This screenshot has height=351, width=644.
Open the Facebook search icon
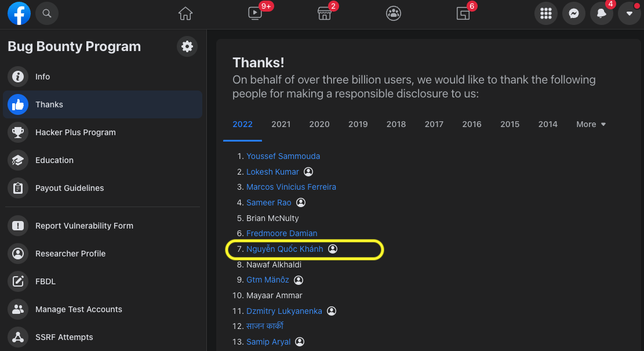(x=47, y=13)
